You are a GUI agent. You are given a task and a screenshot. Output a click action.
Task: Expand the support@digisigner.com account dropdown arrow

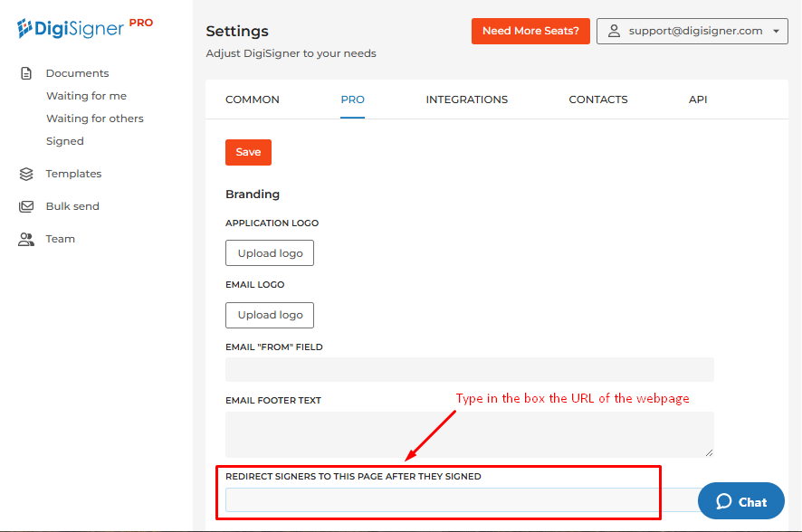tap(776, 31)
